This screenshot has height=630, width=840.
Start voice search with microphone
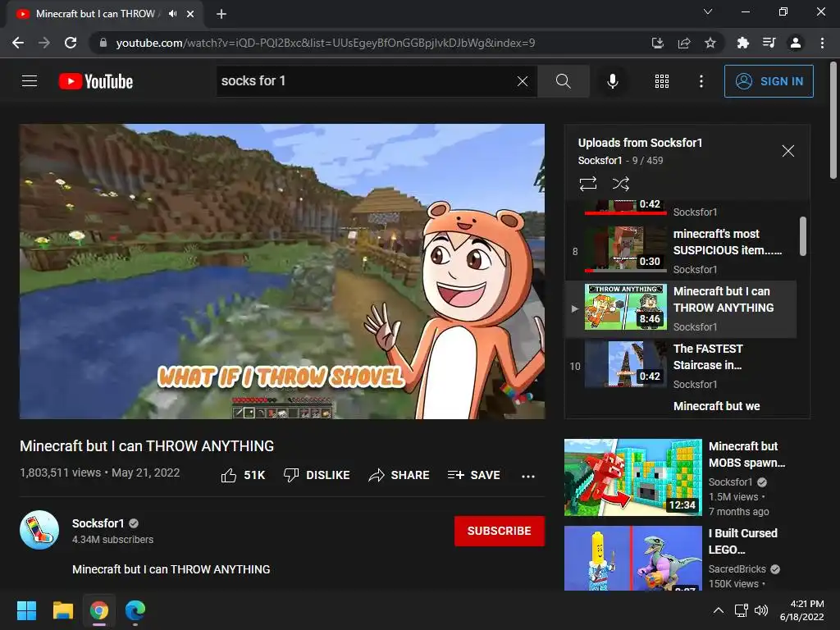click(x=612, y=81)
